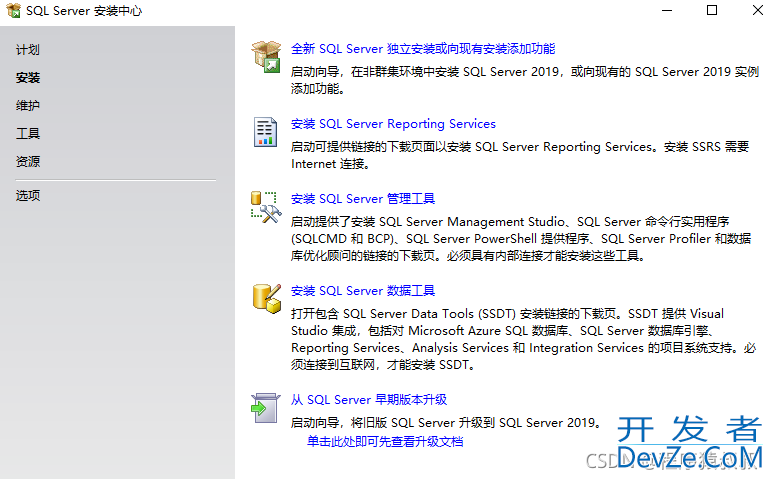This screenshot has height=479, width=773.
Task: Click the description mentioning SQL Server Data Tools (SSDT)
Action: [524, 339]
